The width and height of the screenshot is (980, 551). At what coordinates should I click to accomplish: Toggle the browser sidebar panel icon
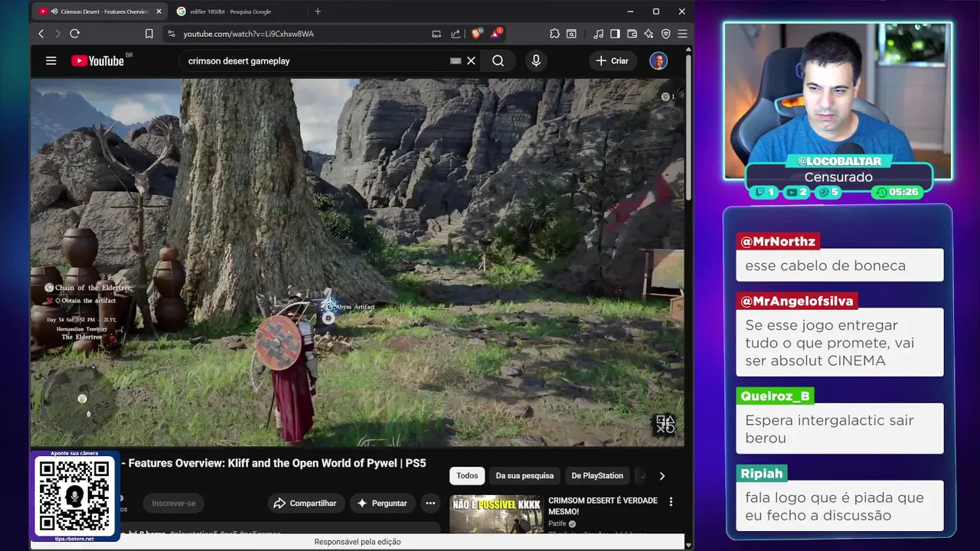615,34
